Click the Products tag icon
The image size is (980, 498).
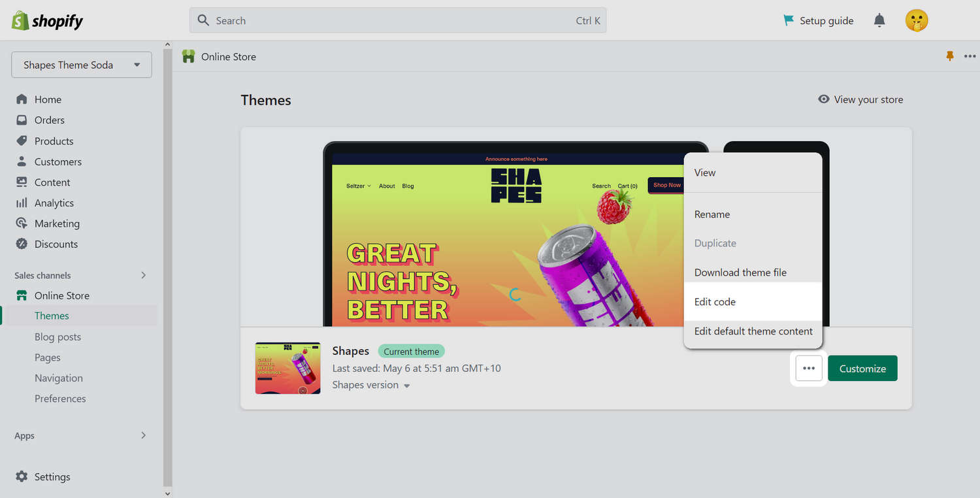[22, 141]
